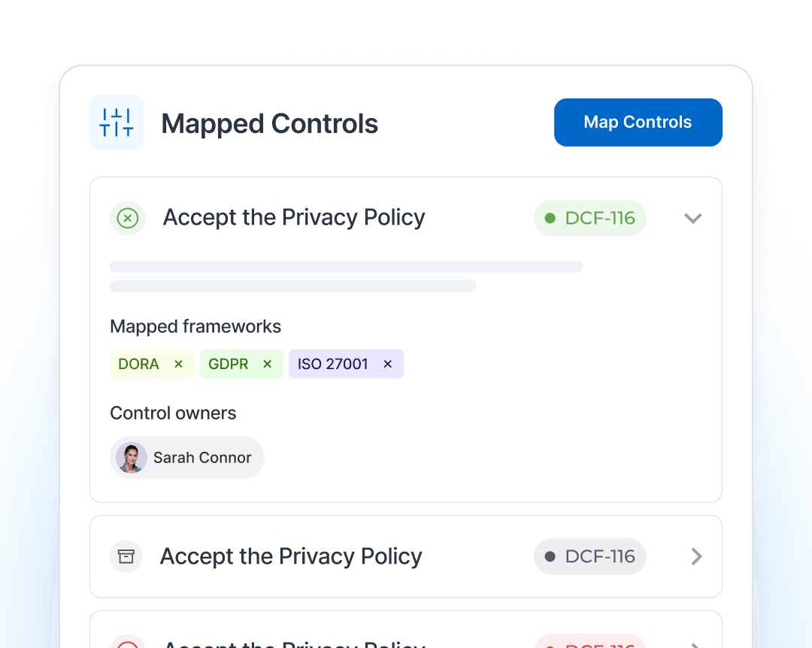This screenshot has height=648, width=812.
Task: Select the GDPR framework label
Action: coord(229,364)
